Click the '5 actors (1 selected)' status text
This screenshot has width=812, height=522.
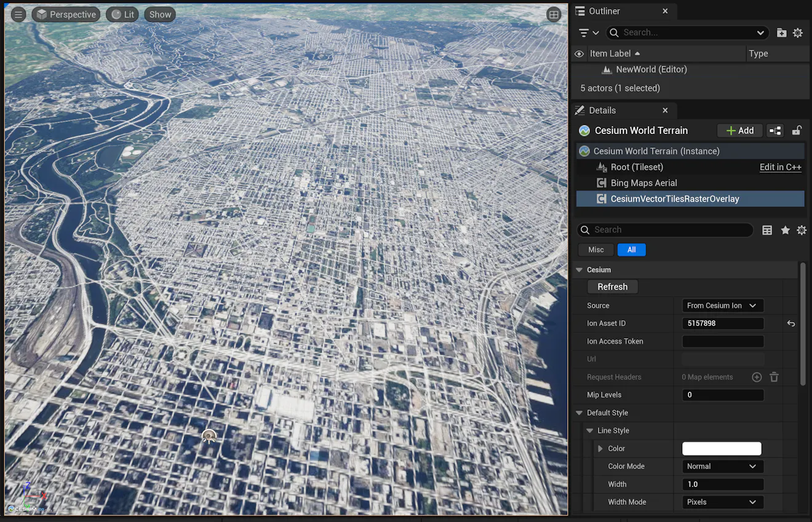coord(620,88)
